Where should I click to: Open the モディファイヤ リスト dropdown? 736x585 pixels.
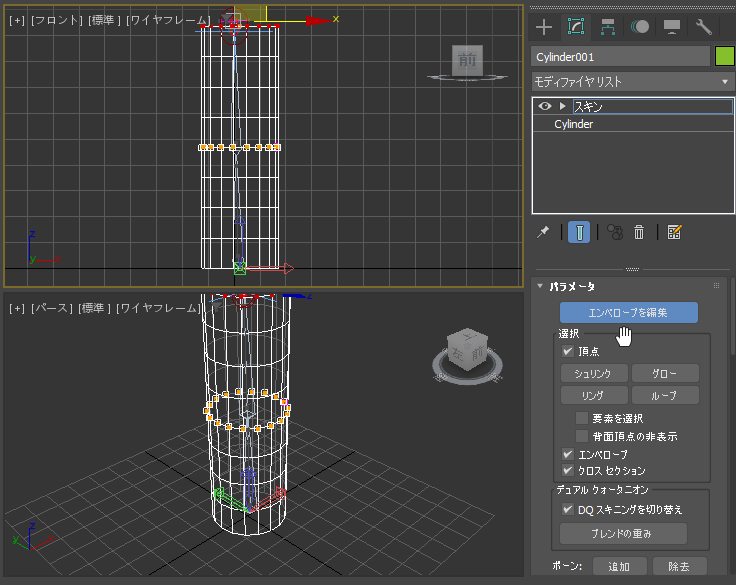(633, 82)
